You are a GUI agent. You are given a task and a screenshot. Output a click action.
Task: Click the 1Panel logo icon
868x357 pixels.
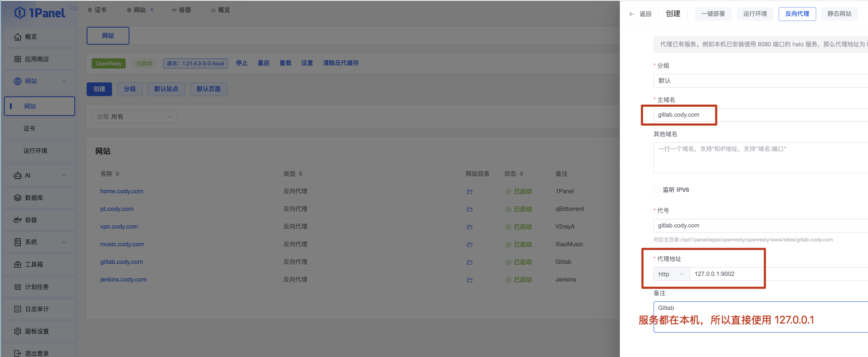pos(20,13)
